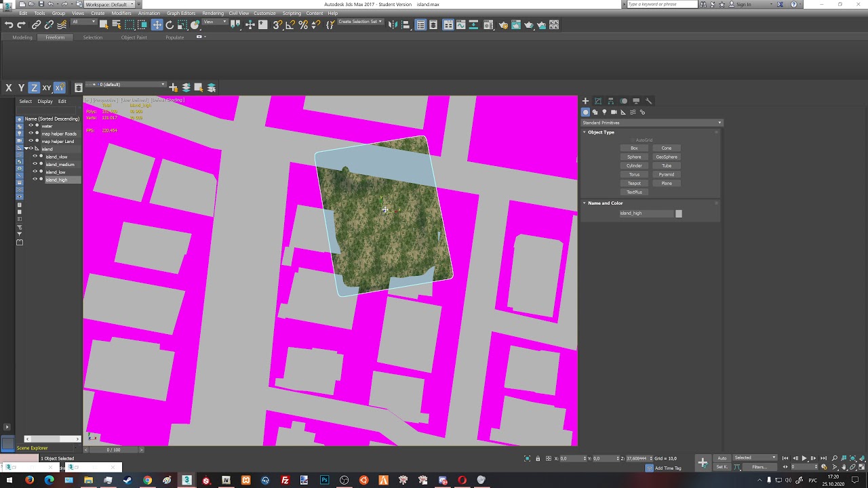Click the Play Animation button

804,458
